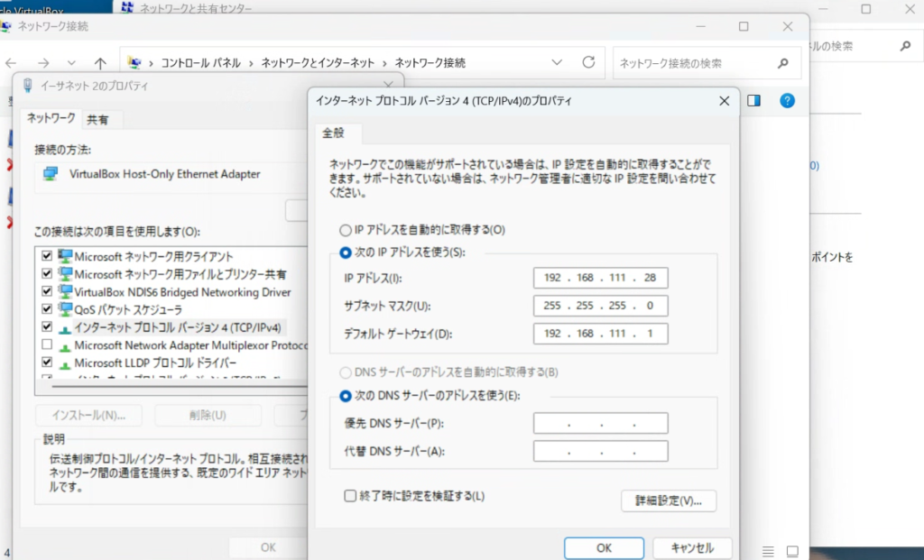
Task: Click the blue help question mark icon
Action: coord(787,101)
